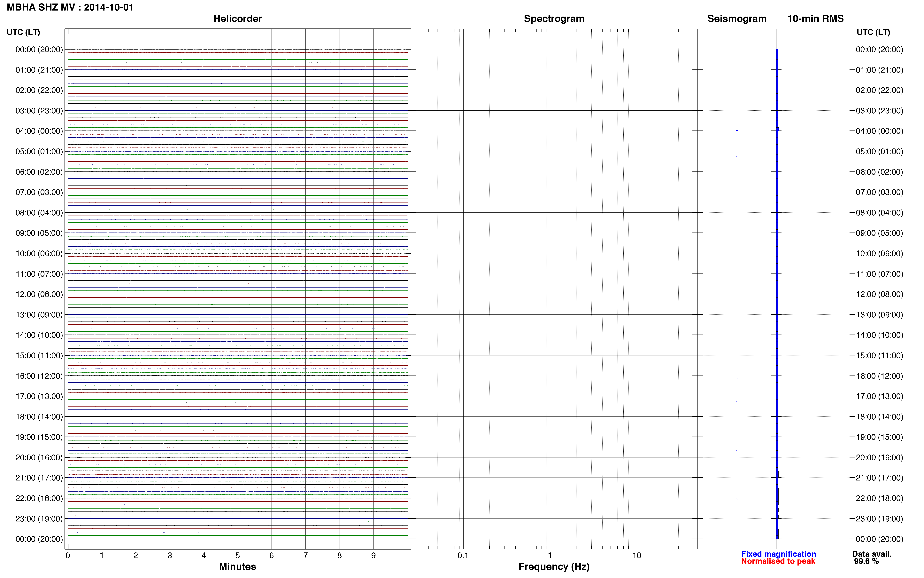Click the 'MBHA SHZ MV : 2014-10-01' title
The height and width of the screenshot is (578, 924).
70,7
